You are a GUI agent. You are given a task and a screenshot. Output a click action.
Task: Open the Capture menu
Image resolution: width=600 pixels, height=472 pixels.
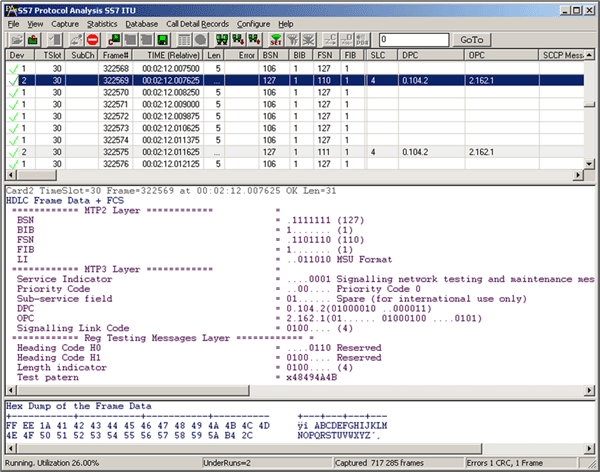pyautogui.click(x=65, y=24)
